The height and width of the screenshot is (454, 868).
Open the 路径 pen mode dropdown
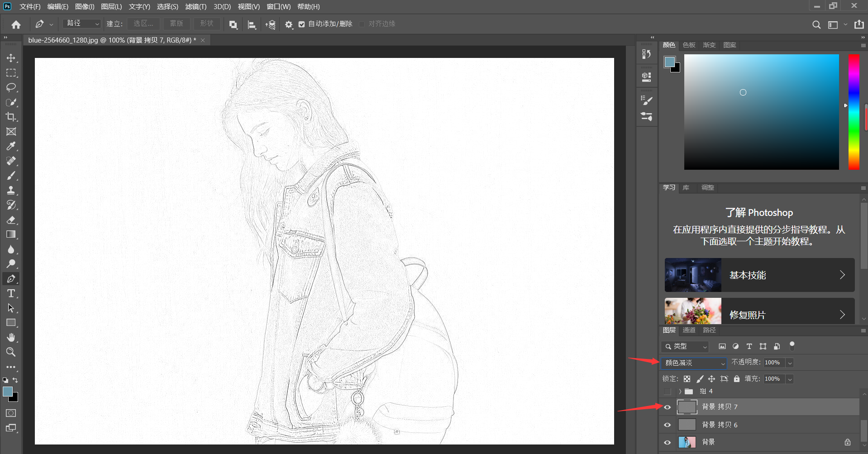coord(82,24)
